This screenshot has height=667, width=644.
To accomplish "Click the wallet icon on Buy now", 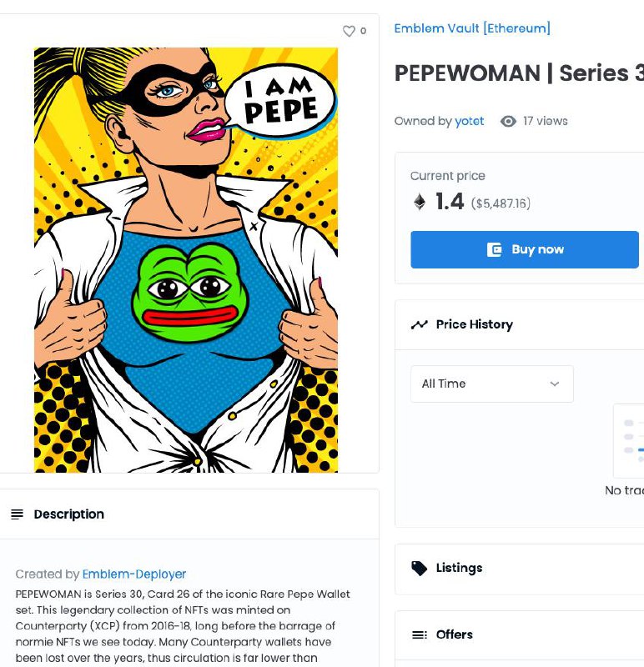I will 494,249.
